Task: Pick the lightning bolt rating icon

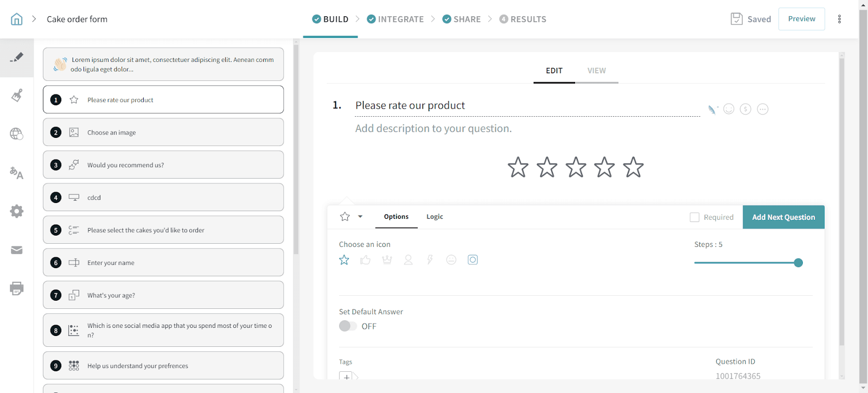Action: coord(430,260)
